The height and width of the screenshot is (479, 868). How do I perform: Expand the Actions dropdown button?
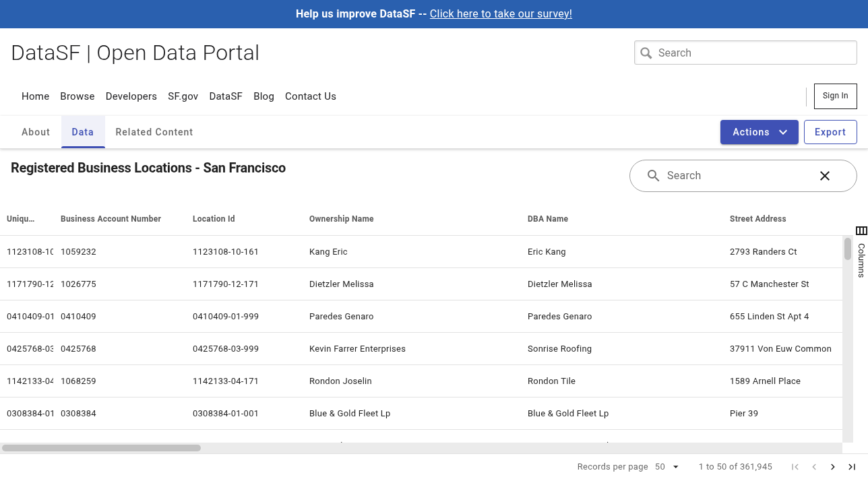[759, 132]
